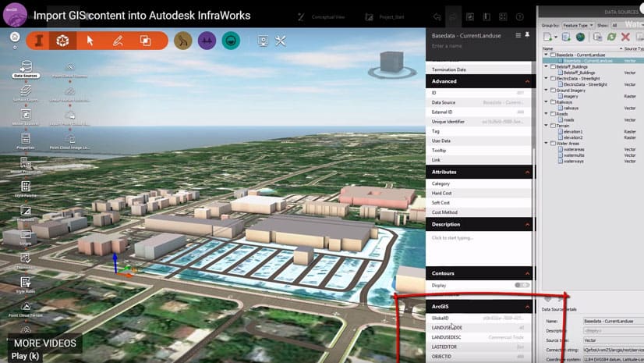Image resolution: width=644 pixels, height=363 pixels.
Task: Click the pin icon on the properties panel
Action: pyautogui.click(x=527, y=35)
